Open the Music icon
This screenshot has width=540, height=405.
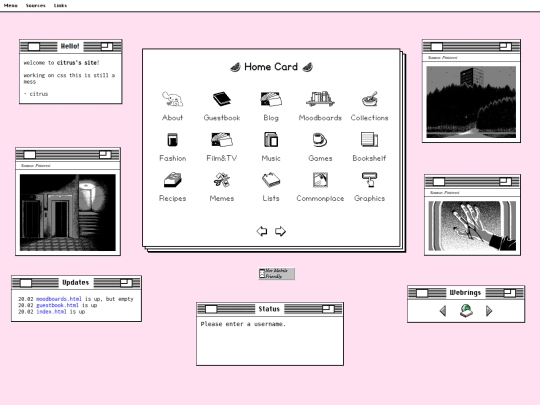click(x=271, y=140)
